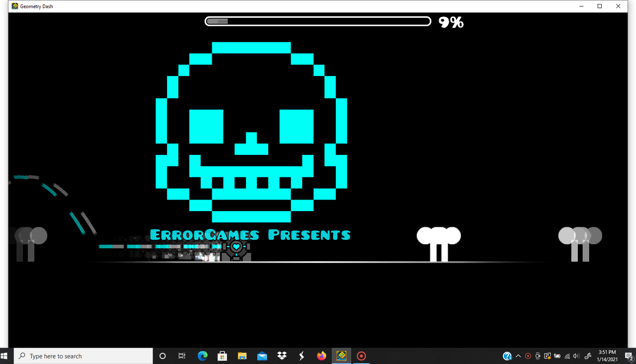Open Dropbox from the taskbar
Image resolution: width=636 pixels, height=364 pixels.
[282, 356]
